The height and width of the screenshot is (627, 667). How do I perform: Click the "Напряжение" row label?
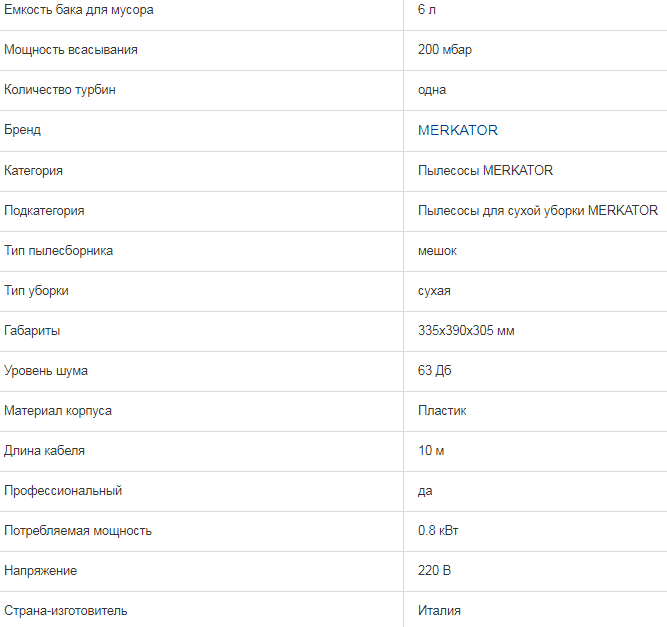[x=40, y=570]
